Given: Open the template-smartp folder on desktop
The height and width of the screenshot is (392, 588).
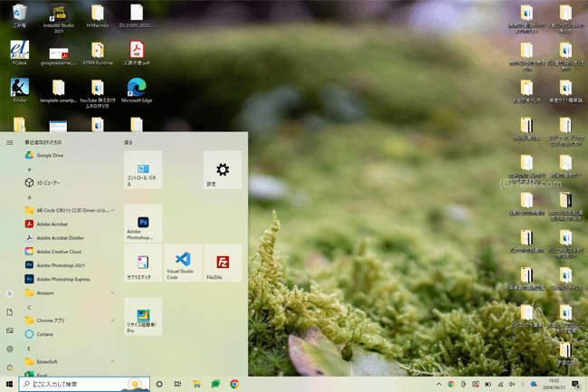Looking at the screenshot, I should pos(59,91).
